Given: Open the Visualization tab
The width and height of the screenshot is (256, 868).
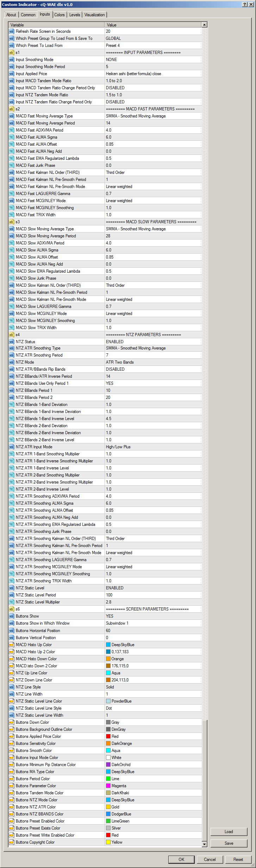Looking at the screenshot, I should coord(94,15).
